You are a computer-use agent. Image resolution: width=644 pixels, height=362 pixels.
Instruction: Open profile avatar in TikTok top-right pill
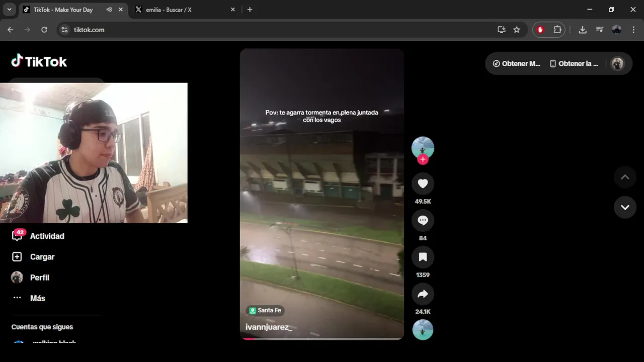click(617, 64)
